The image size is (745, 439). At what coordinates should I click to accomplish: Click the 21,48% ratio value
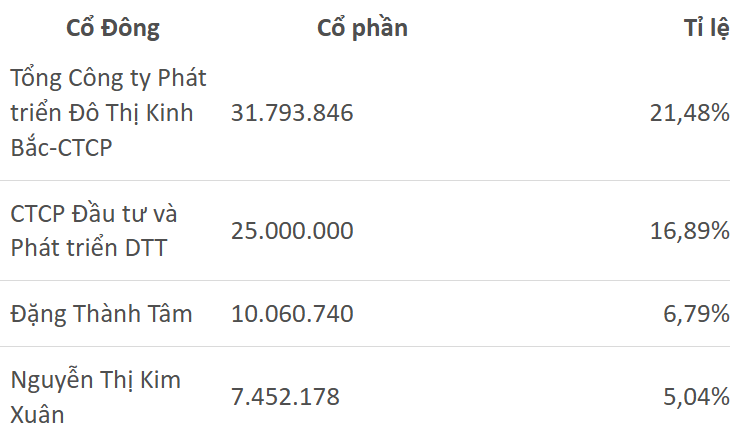(689, 113)
